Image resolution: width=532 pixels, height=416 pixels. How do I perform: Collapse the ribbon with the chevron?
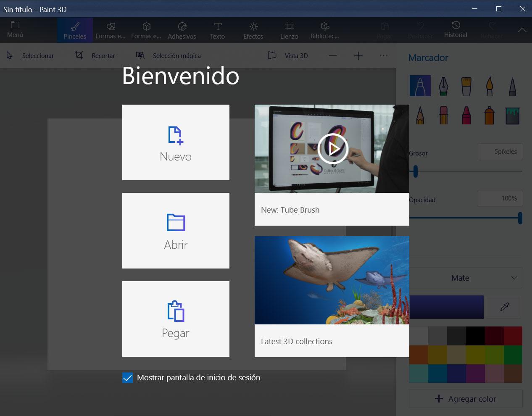(522, 30)
